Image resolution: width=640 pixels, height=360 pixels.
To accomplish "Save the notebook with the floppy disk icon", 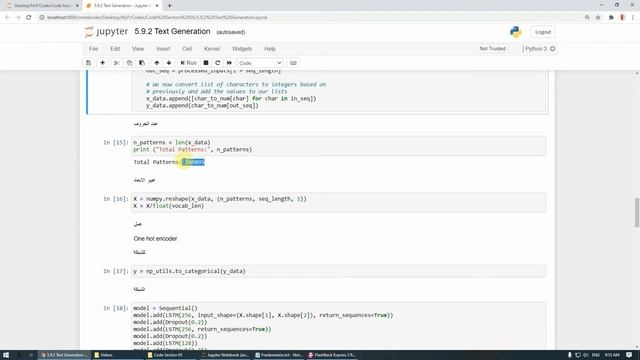I will pyautogui.click(x=89, y=63).
